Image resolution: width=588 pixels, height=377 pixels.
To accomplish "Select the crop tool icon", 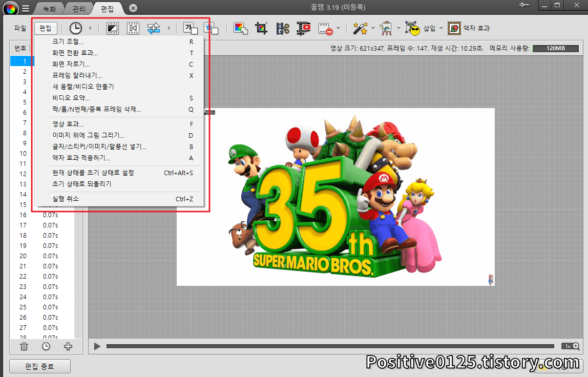I will [x=261, y=28].
